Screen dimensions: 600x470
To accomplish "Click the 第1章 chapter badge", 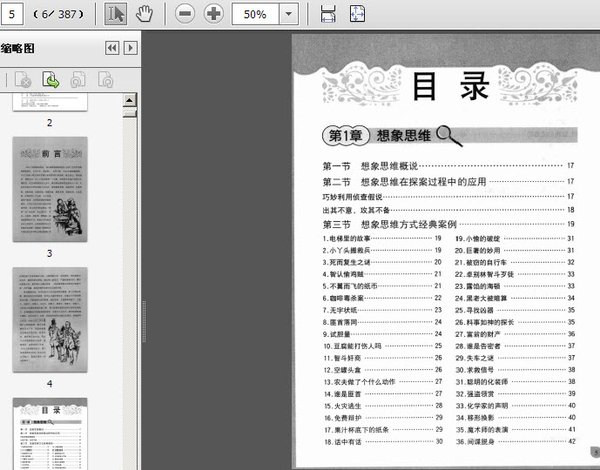I will tap(346, 135).
